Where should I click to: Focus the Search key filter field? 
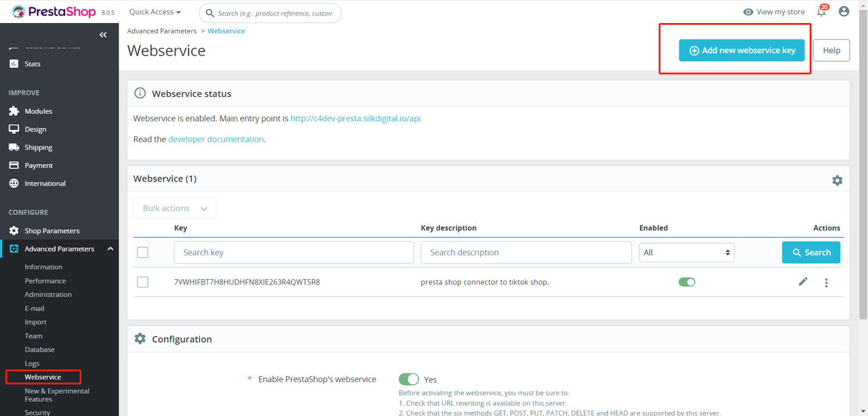[294, 253]
